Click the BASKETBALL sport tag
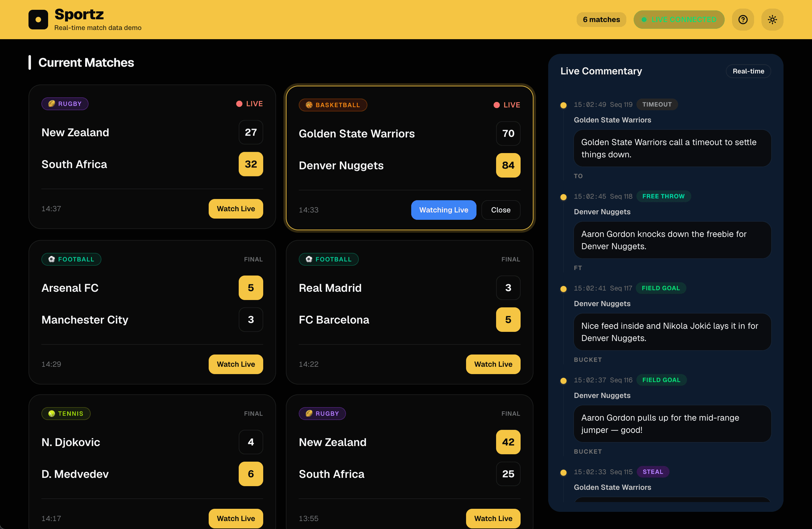This screenshot has width=812, height=529. click(x=333, y=105)
